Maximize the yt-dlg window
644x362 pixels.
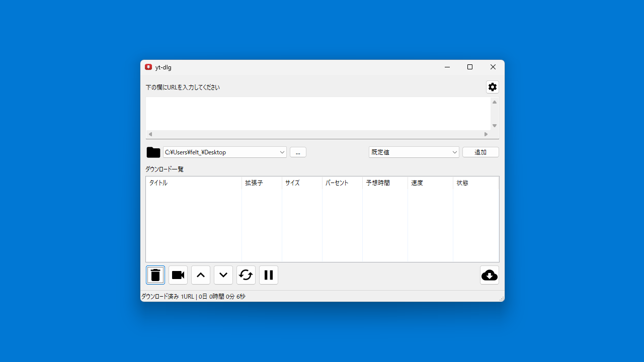pos(470,67)
